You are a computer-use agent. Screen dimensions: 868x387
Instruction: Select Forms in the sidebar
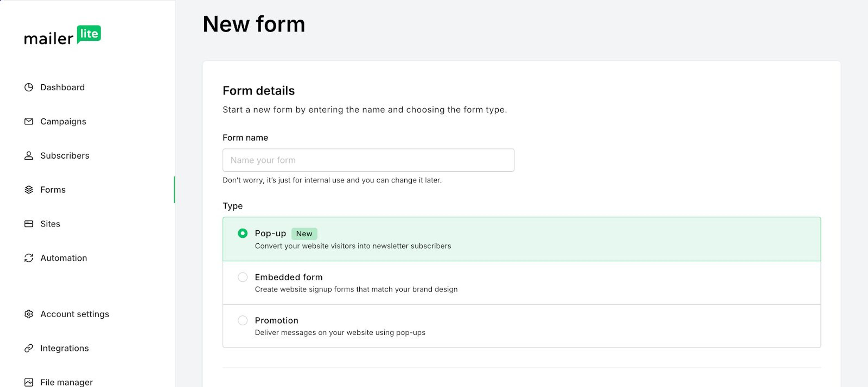pyautogui.click(x=53, y=190)
